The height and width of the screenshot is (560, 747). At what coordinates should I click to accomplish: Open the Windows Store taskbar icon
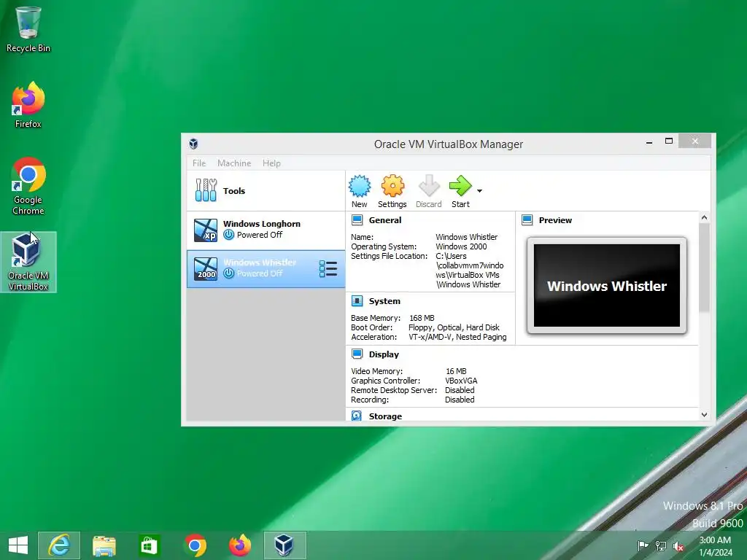coord(149,545)
